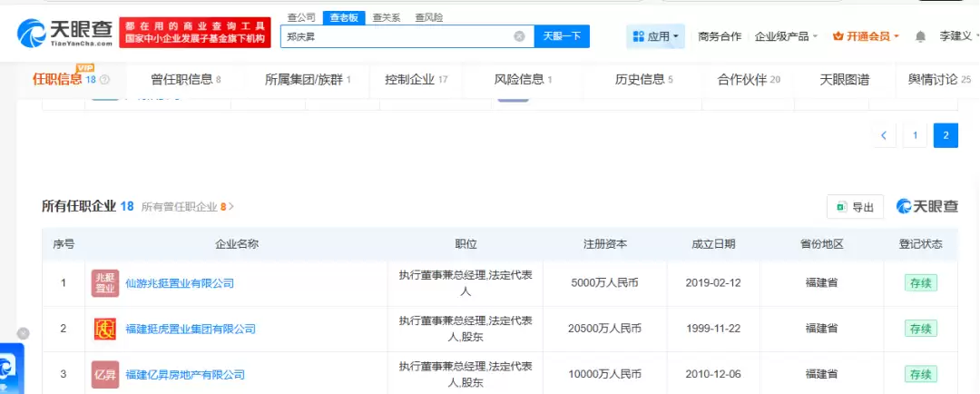Click 仙游兆挺置业 company logo thumbnail

[105, 283]
